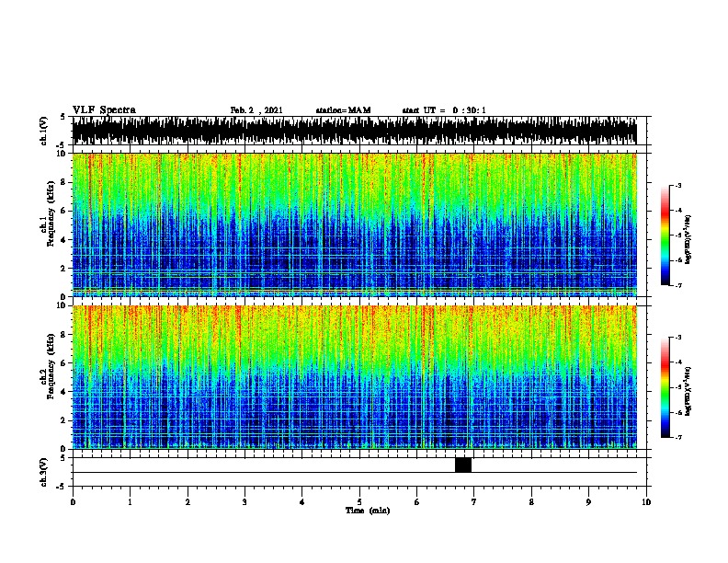Click the "-7" label on ch.2 colorbar
Image resolution: width=728 pixels, height=563 pixels.
[x=677, y=437]
